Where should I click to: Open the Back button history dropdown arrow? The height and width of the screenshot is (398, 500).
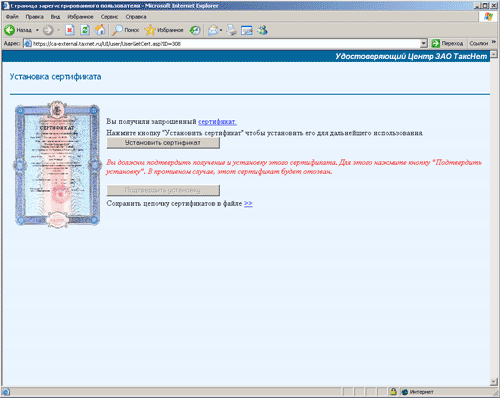coord(37,30)
